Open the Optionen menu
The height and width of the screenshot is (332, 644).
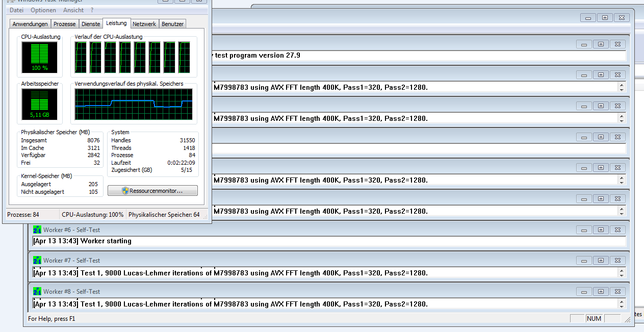point(43,10)
